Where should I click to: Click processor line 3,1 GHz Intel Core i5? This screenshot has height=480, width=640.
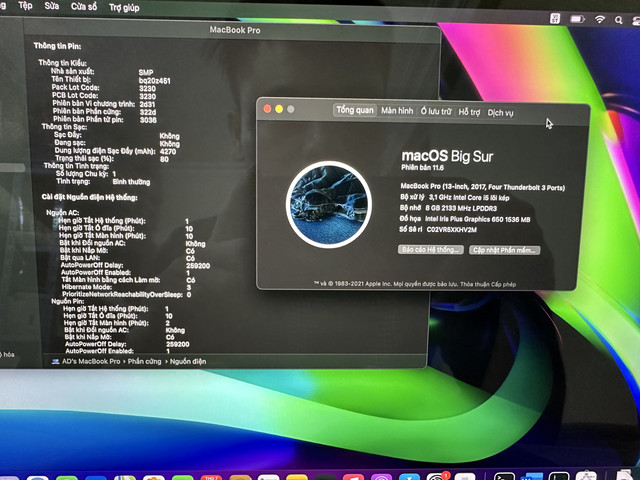(x=455, y=198)
